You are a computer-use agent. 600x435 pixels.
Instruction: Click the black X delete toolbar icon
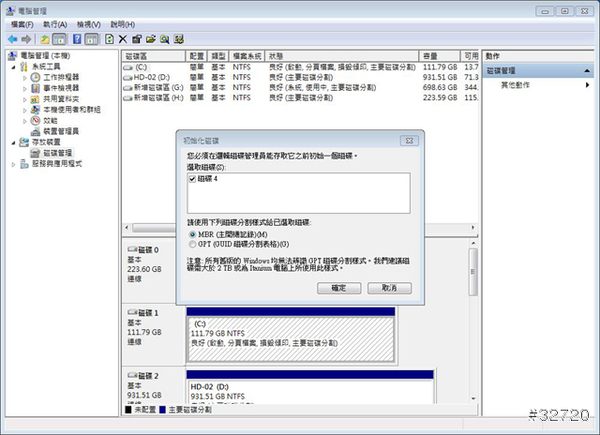122,38
